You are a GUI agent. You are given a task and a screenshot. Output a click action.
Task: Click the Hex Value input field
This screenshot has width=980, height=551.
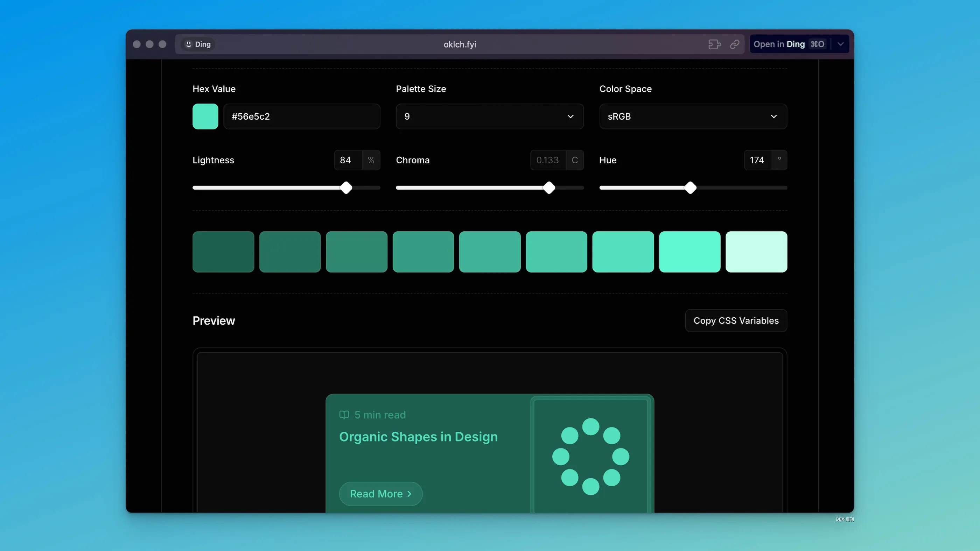pyautogui.click(x=302, y=116)
